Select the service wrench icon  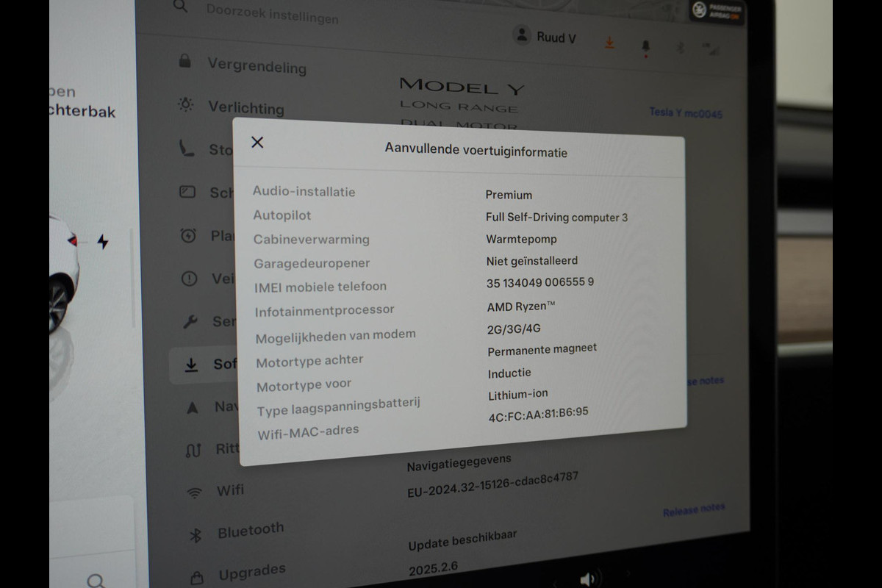(x=190, y=321)
